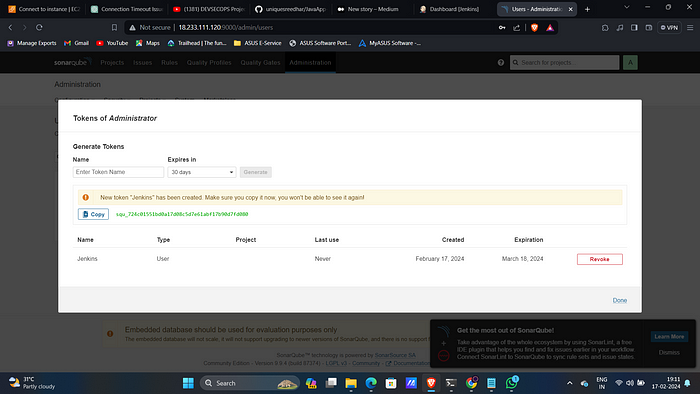Dismiss the SonarLint promotion

(x=669, y=353)
